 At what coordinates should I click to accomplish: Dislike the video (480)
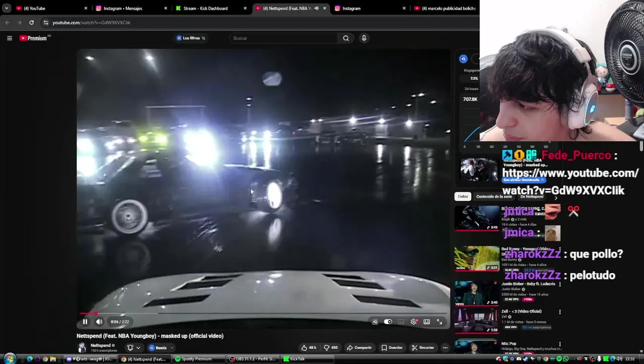[x=330, y=348]
